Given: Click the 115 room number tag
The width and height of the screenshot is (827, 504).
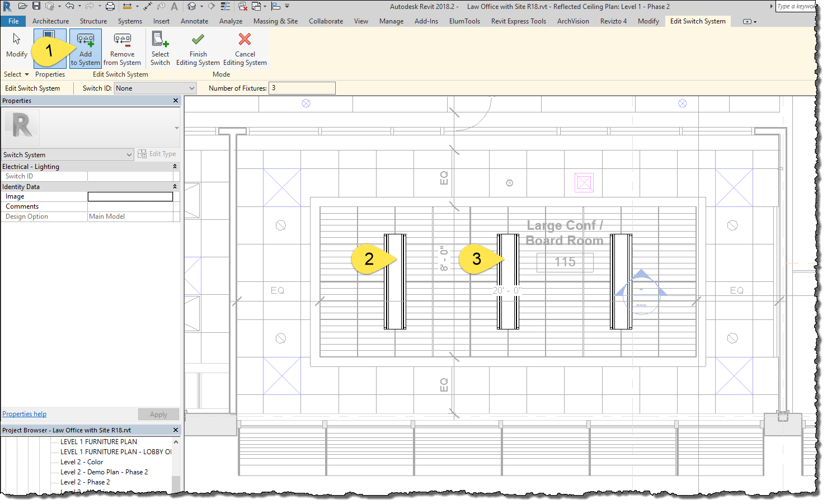Looking at the screenshot, I should coord(565,262).
